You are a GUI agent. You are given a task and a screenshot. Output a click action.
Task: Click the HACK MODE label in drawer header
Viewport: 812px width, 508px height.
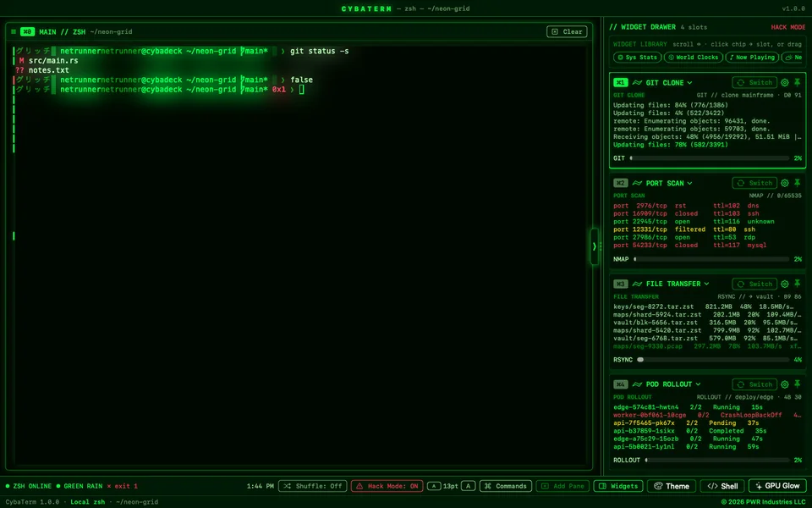point(788,27)
